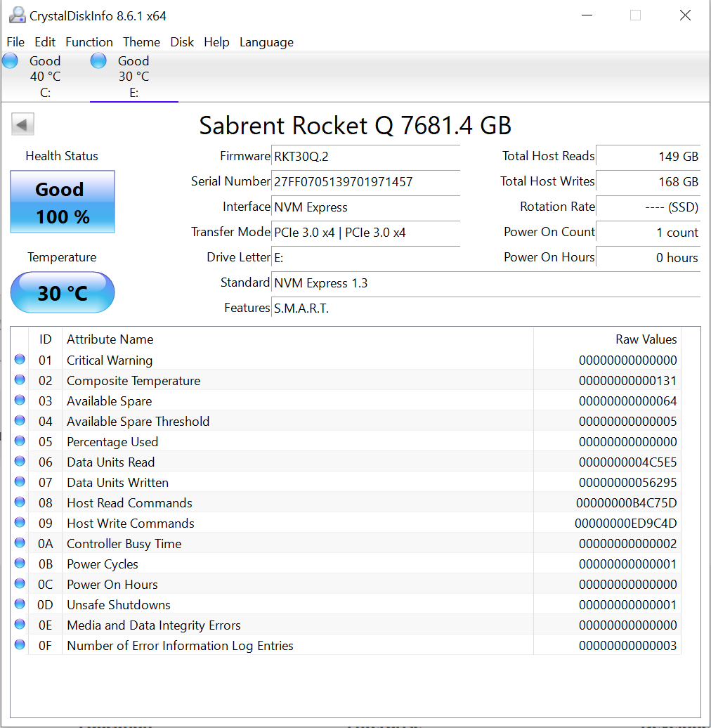The image size is (711, 728).
Task: Switch to the C: drive tab
Action: click(45, 76)
